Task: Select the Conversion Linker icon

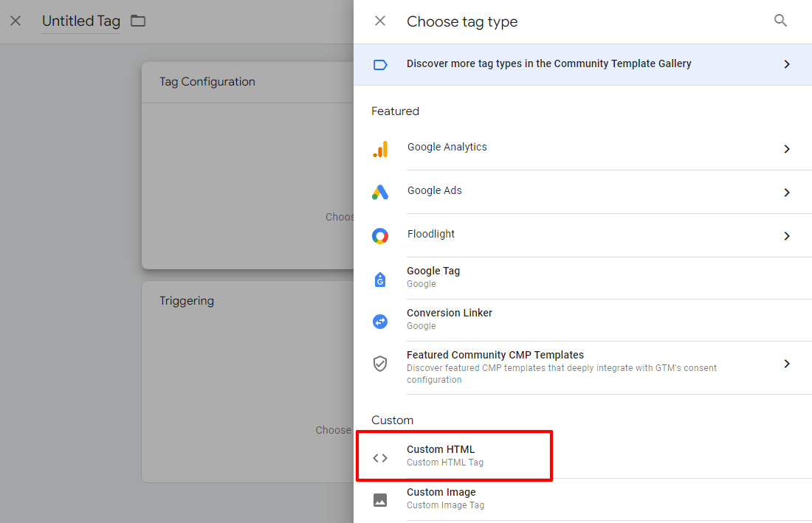Action: pyautogui.click(x=380, y=321)
